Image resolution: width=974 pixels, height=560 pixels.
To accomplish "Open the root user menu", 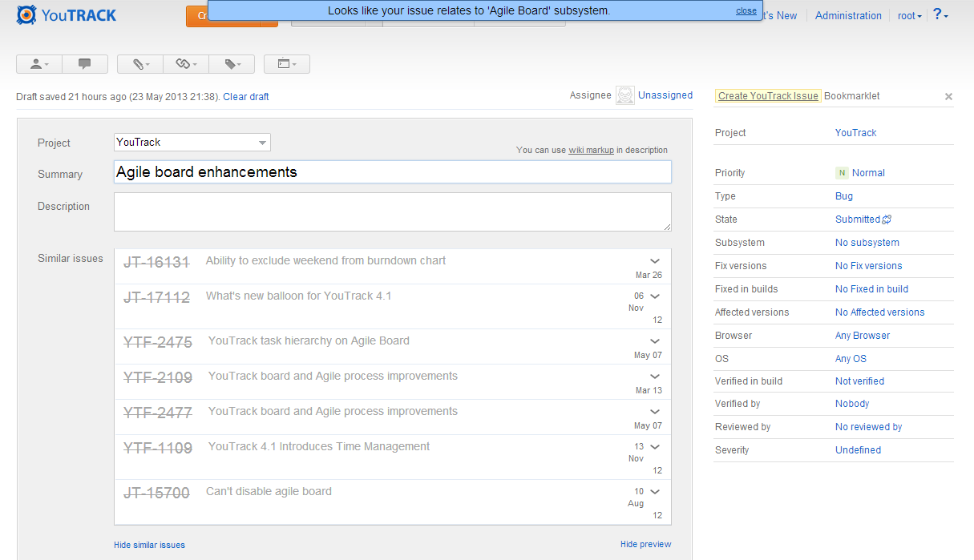I will (910, 16).
